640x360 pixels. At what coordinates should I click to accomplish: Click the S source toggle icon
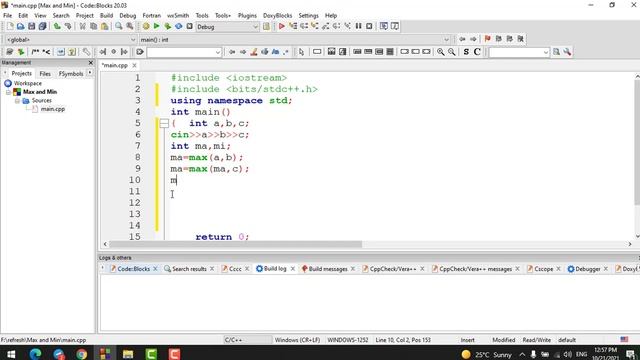point(466,52)
